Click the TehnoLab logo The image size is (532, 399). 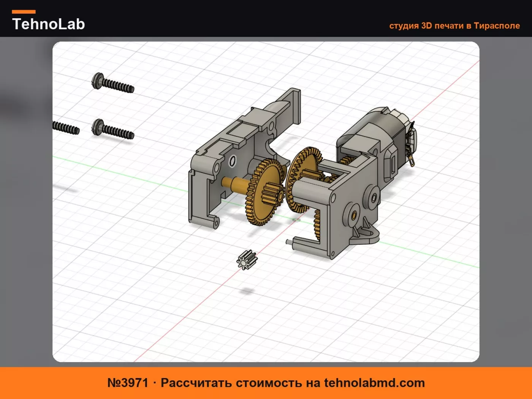(48, 21)
